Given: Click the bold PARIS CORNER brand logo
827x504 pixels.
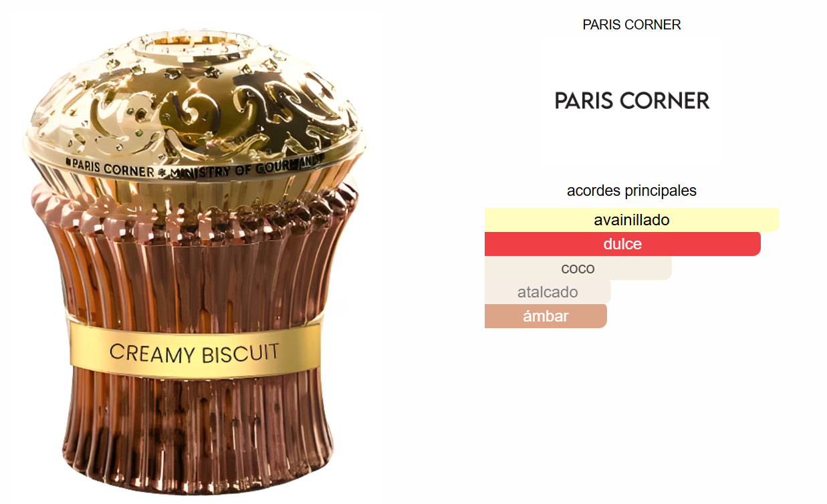Looking at the screenshot, I should (x=632, y=101).
